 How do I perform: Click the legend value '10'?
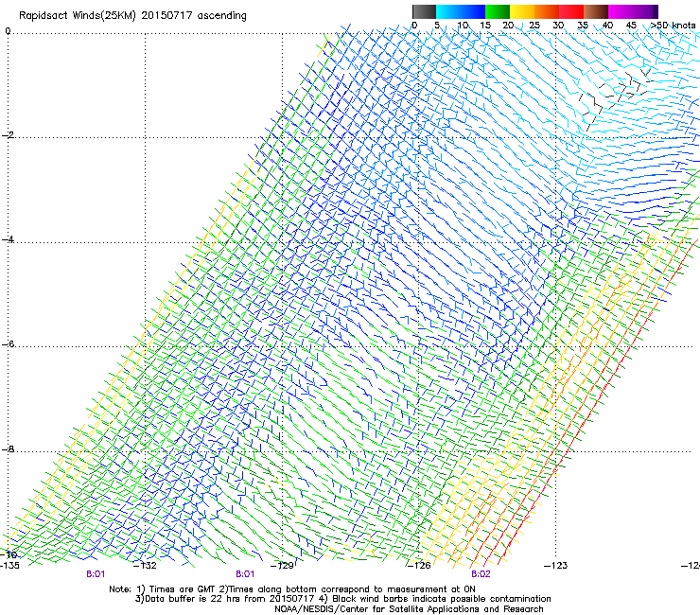coord(463,25)
